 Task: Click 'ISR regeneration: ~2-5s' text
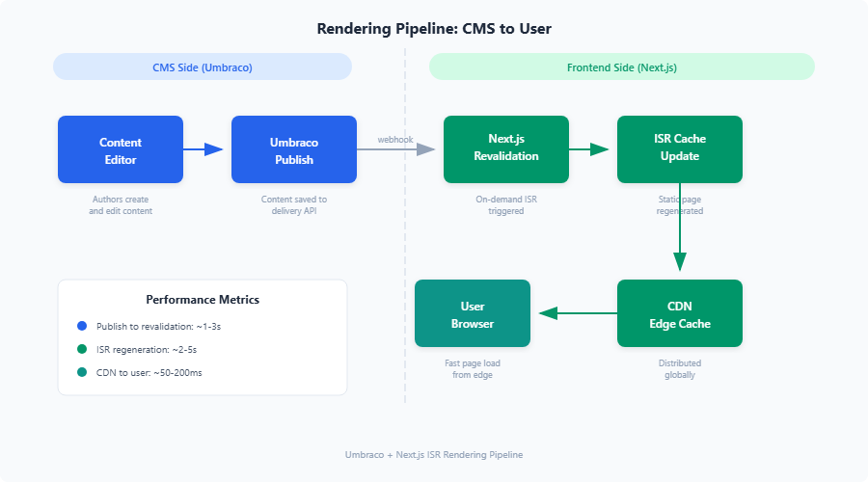coord(147,350)
